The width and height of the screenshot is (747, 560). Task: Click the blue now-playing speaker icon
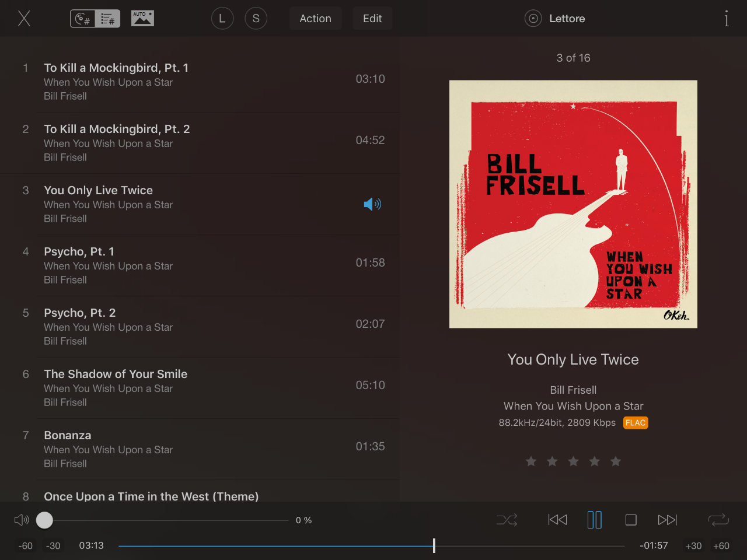click(x=372, y=204)
